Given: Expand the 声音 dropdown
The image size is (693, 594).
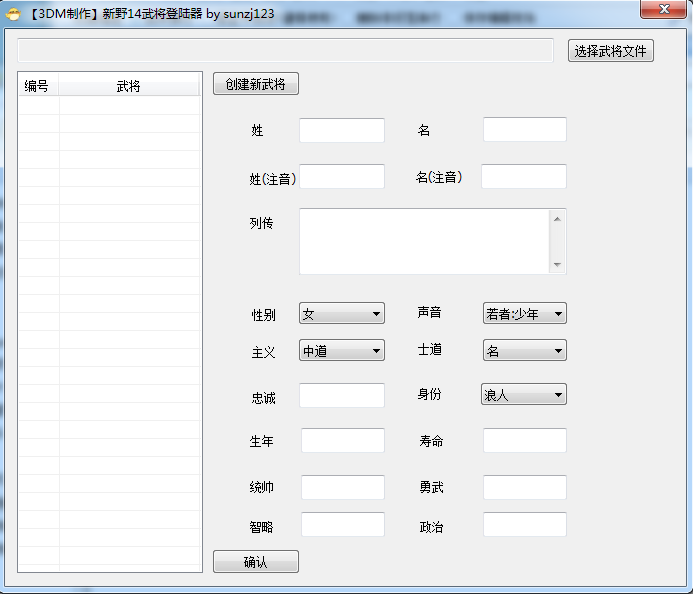Looking at the screenshot, I should (524, 314).
